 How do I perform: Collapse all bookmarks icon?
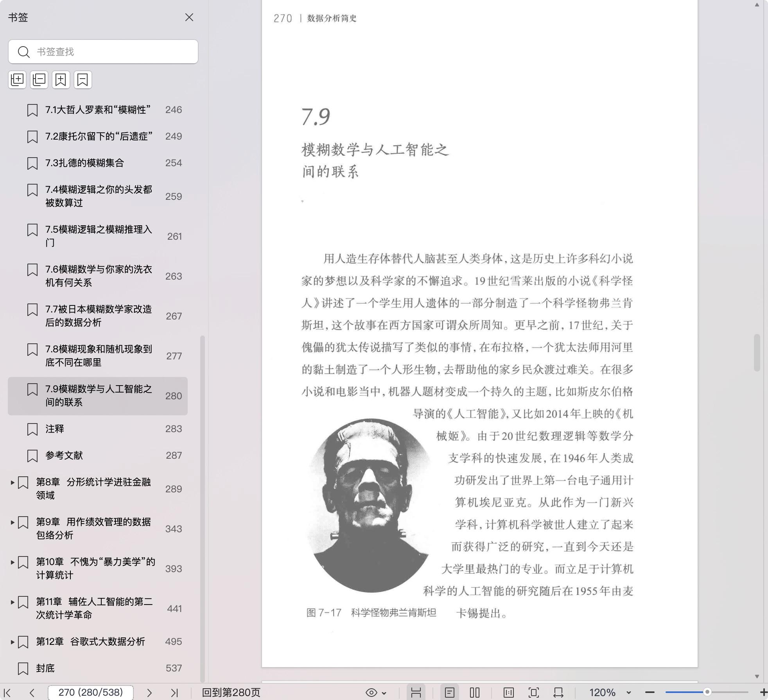[x=39, y=80]
